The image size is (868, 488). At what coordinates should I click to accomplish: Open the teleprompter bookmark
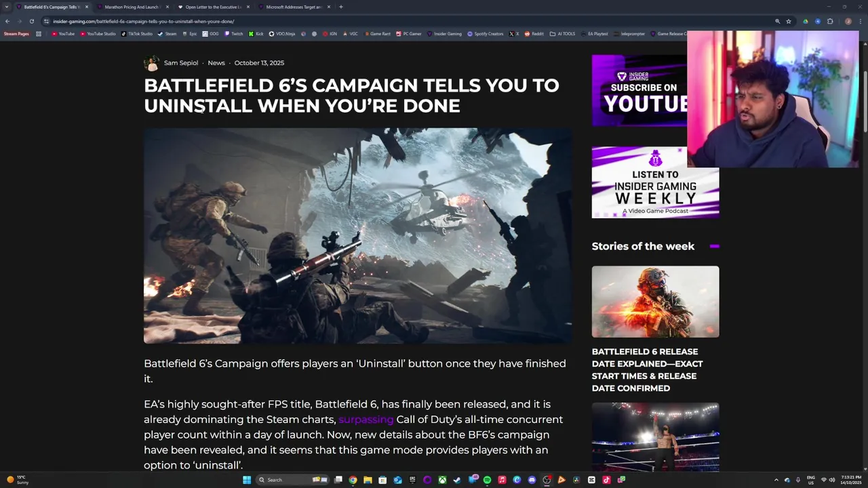point(630,33)
